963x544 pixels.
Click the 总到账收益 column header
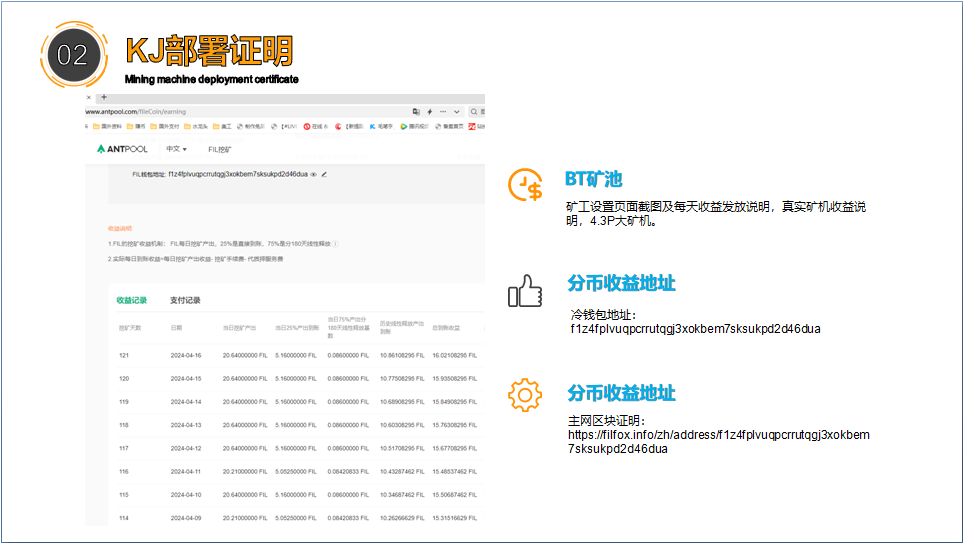coord(446,328)
